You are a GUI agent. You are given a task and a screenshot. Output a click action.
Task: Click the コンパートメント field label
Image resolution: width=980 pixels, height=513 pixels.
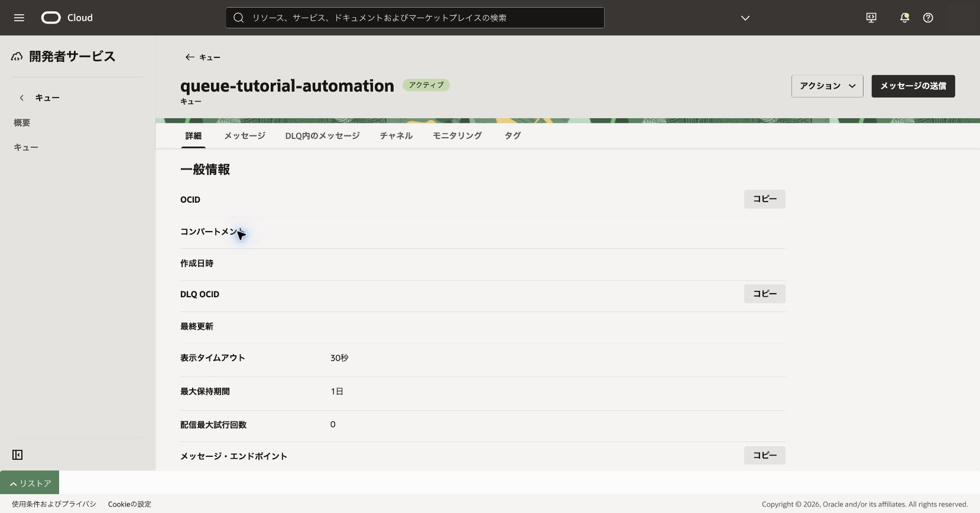click(x=212, y=232)
